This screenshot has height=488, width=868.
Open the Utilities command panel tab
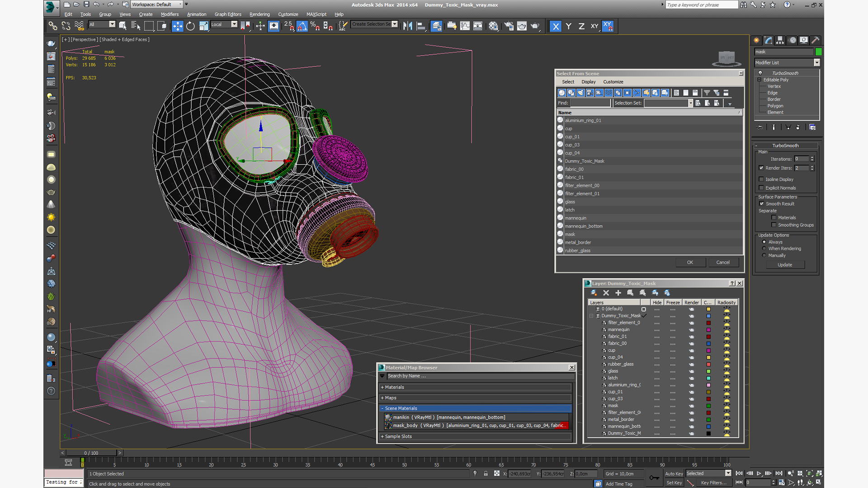pyautogui.click(x=815, y=40)
